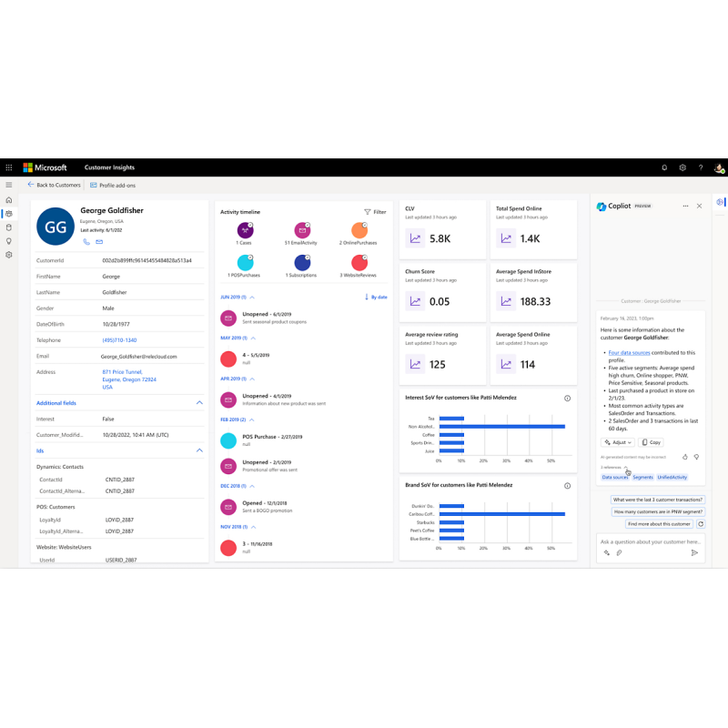Open Profile add-ons

(113, 186)
